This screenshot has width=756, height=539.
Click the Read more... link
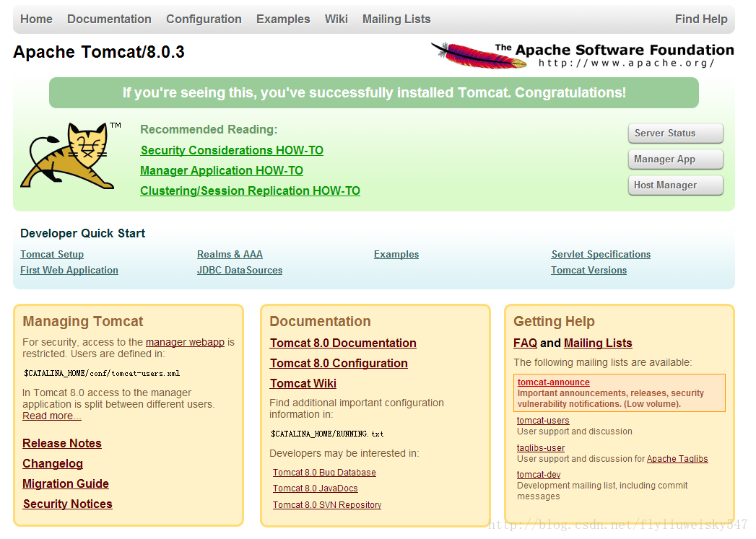(x=51, y=416)
